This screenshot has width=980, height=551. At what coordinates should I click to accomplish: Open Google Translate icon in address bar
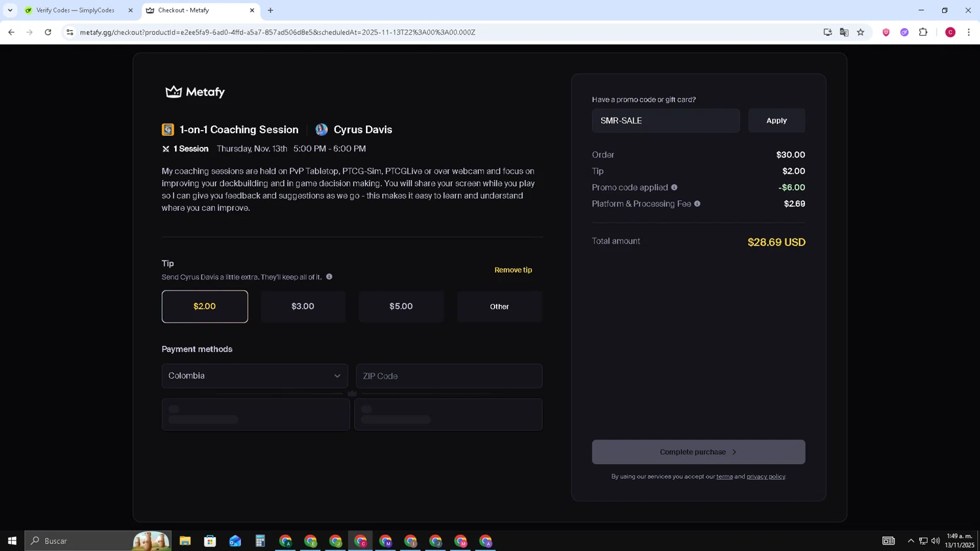coord(844,32)
